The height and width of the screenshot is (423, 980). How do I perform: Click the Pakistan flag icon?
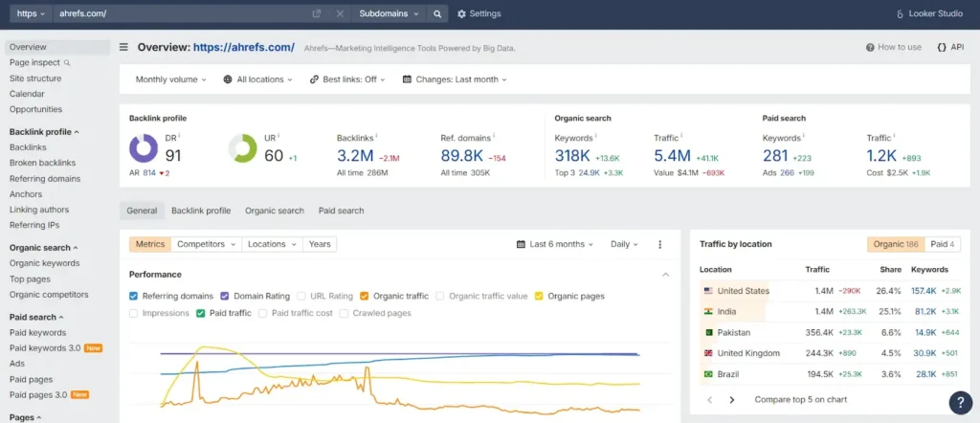click(709, 332)
